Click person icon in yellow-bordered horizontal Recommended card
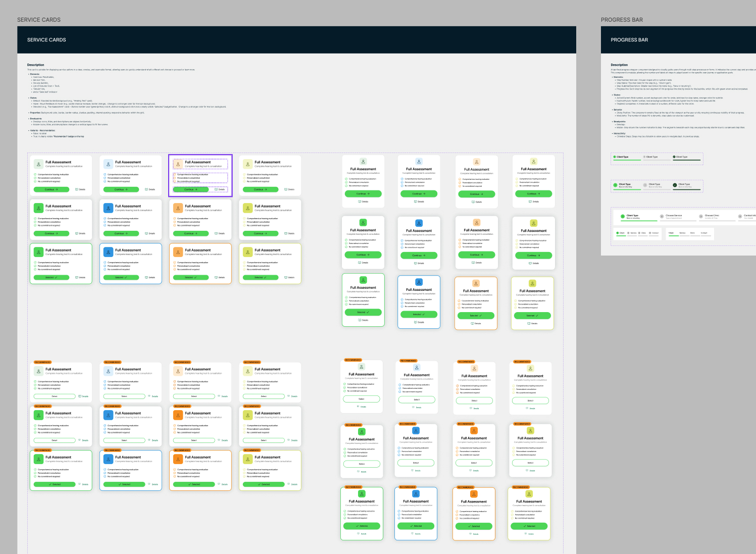Image resolution: width=756 pixels, height=554 pixels. point(247,459)
